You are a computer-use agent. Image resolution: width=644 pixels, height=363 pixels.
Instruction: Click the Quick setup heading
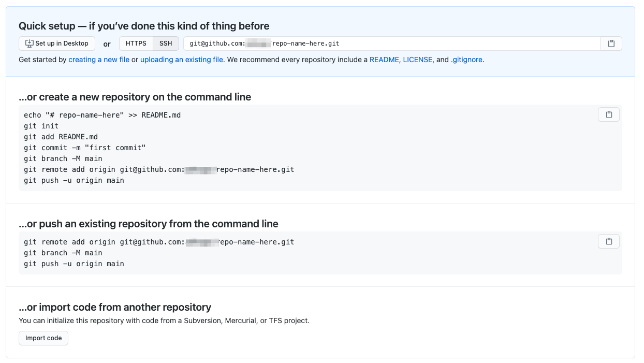144,26
